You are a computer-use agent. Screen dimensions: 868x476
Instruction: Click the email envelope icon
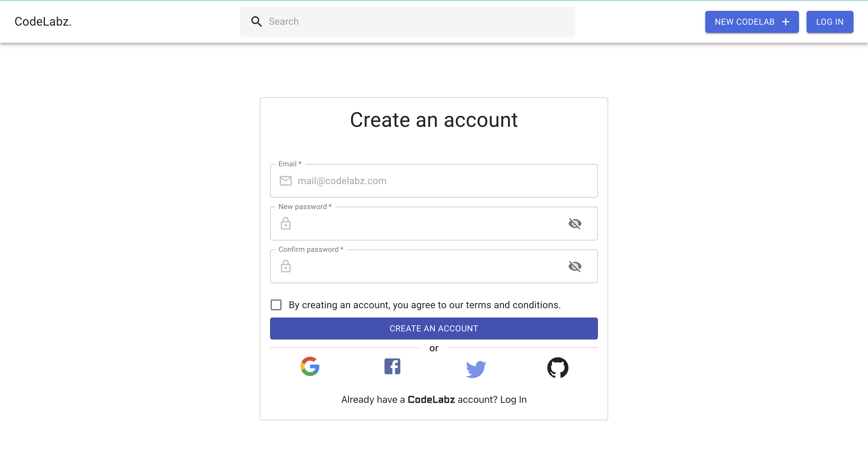pos(285,180)
